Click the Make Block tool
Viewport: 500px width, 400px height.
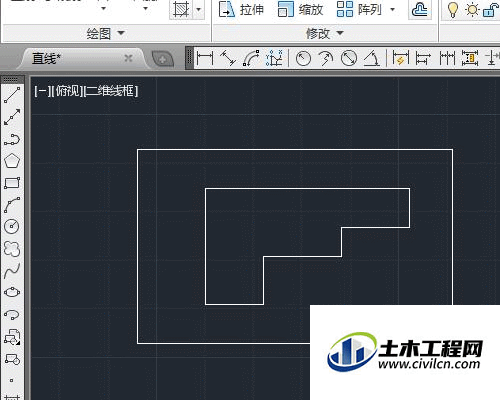(12, 359)
